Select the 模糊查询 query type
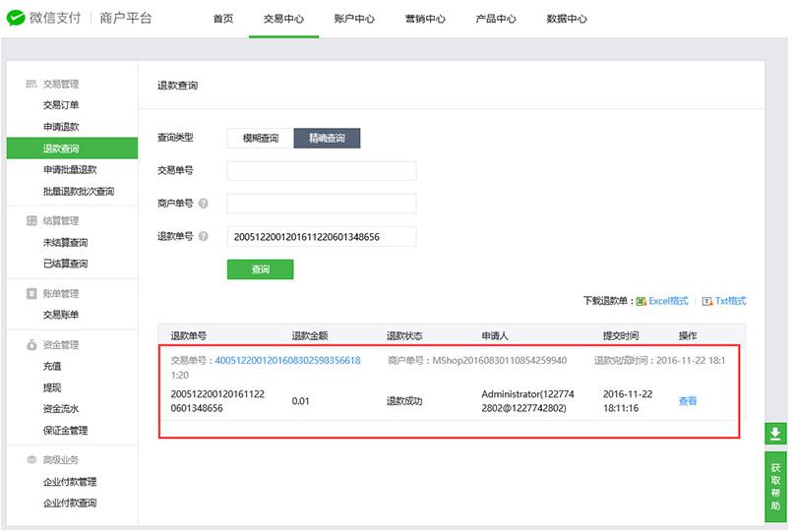Image resolution: width=793 pixels, height=532 pixels. 261,139
